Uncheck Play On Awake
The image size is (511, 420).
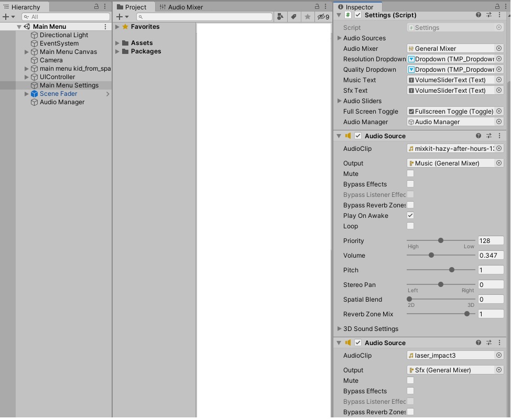[x=410, y=215]
